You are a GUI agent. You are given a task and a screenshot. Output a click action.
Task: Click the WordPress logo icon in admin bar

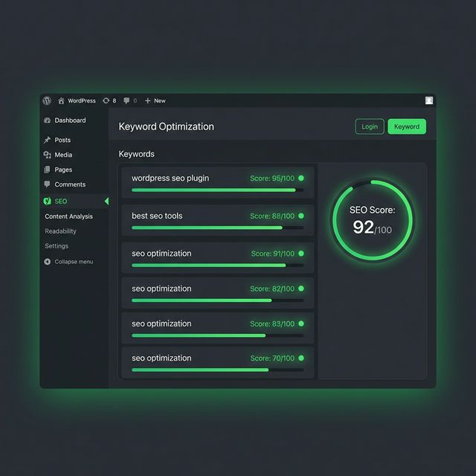click(x=47, y=100)
